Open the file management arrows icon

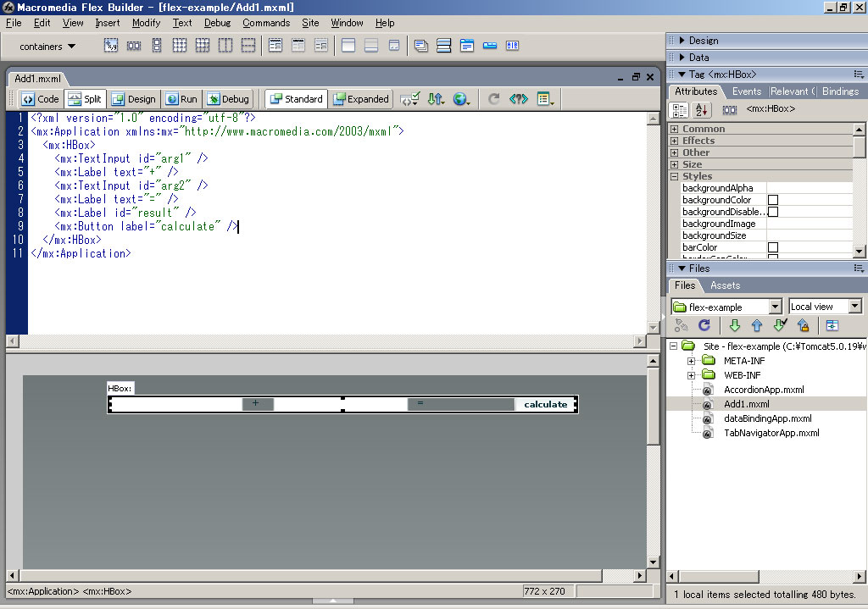click(x=437, y=99)
